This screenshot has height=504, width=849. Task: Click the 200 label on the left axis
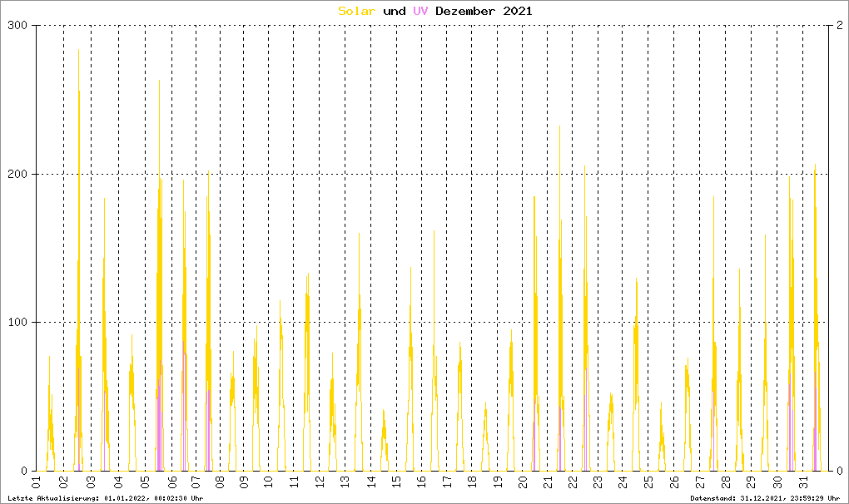click(x=17, y=174)
